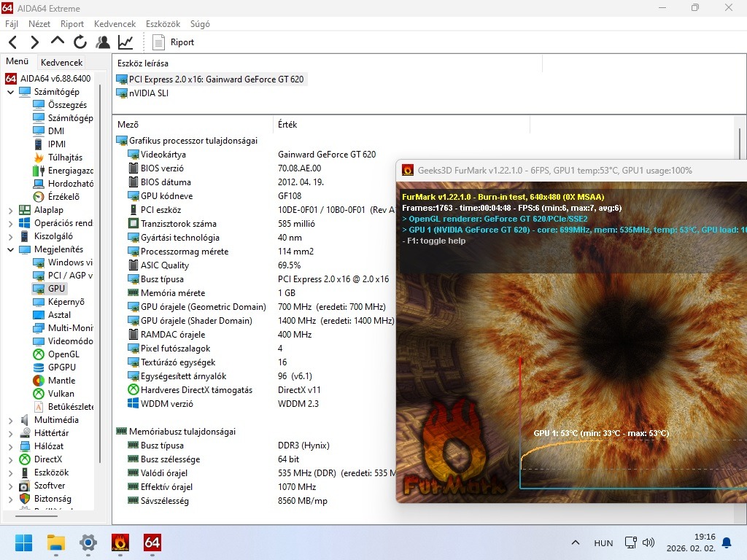Expand the Multimédia tree node
The height and width of the screenshot is (560, 747).
click(10, 420)
